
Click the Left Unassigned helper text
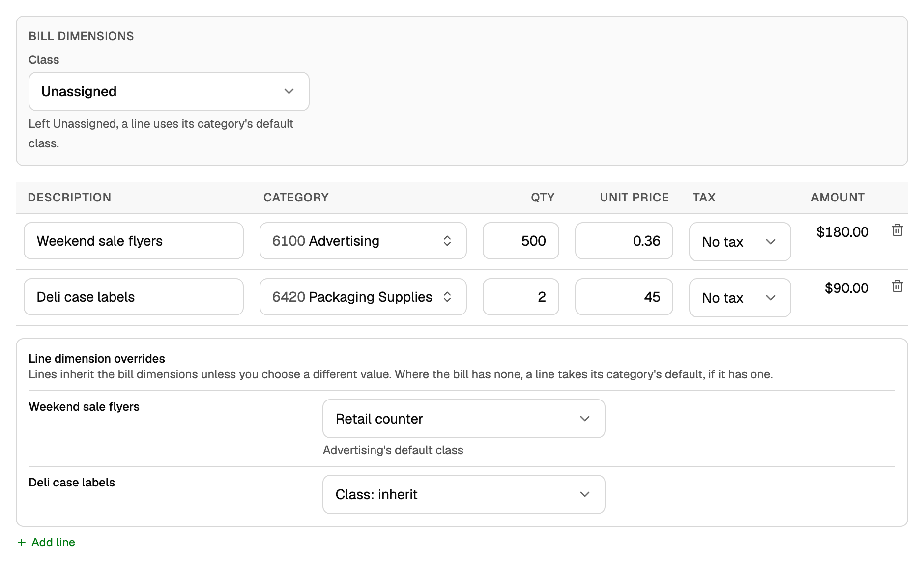[x=161, y=134]
